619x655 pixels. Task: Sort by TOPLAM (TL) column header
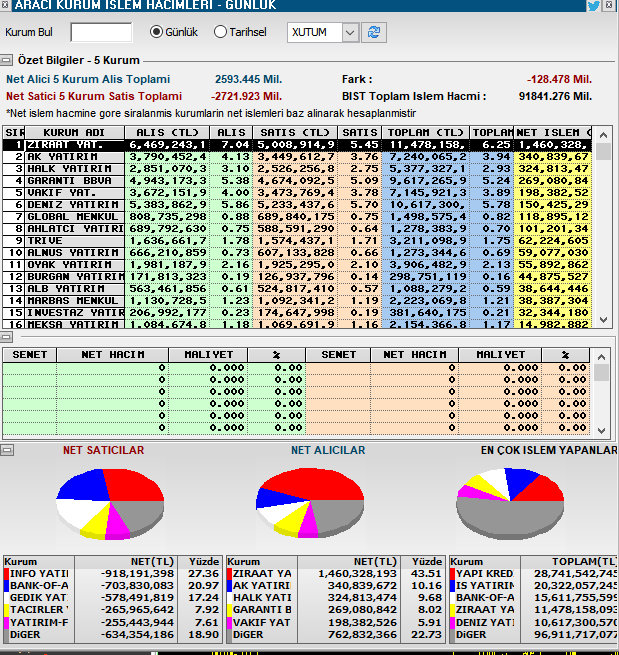[x=425, y=132]
